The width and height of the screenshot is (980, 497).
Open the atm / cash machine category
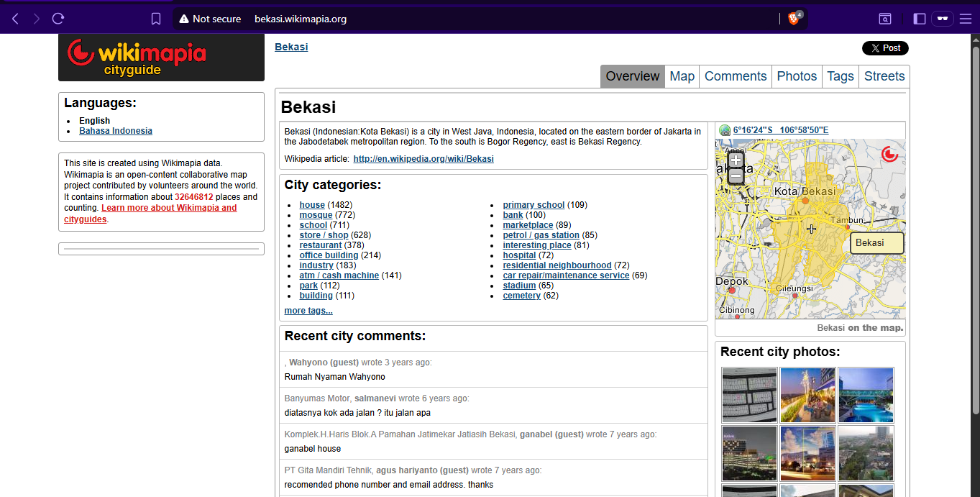pyautogui.click(x=339, y=275)
